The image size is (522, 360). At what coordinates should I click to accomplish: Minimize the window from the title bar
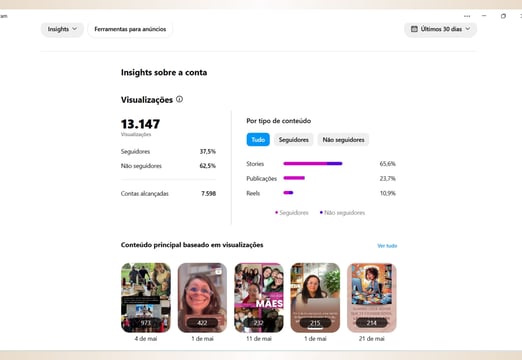484,16
